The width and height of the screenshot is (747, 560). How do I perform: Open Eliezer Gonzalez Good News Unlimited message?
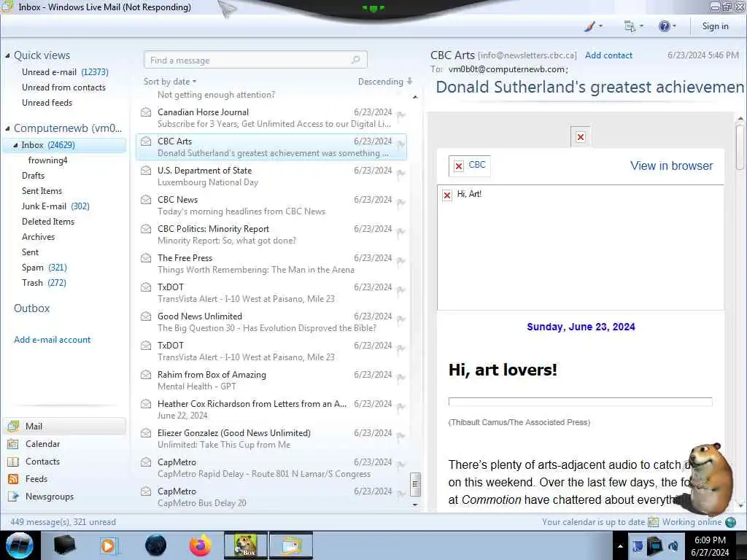(x=271, y=438)
